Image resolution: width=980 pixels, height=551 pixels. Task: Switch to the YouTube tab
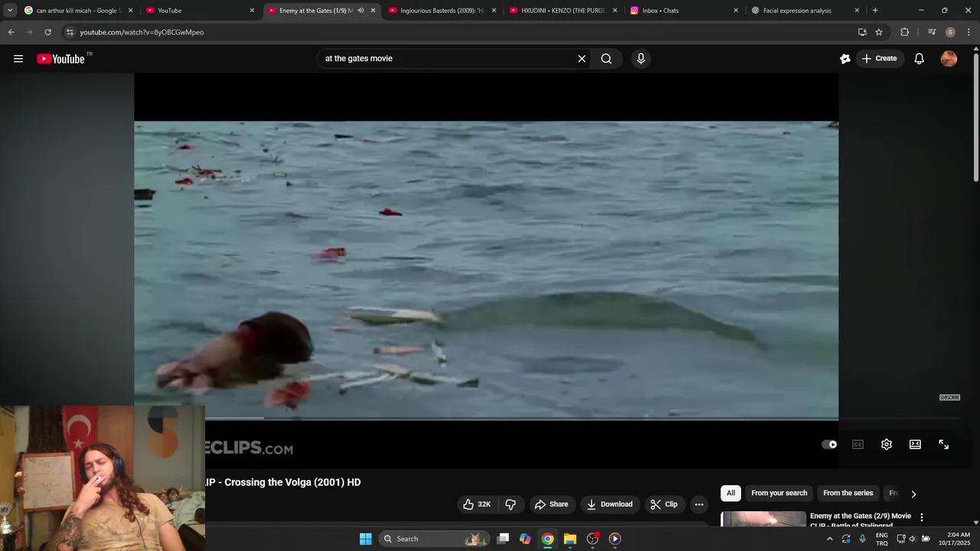(198, 11)
